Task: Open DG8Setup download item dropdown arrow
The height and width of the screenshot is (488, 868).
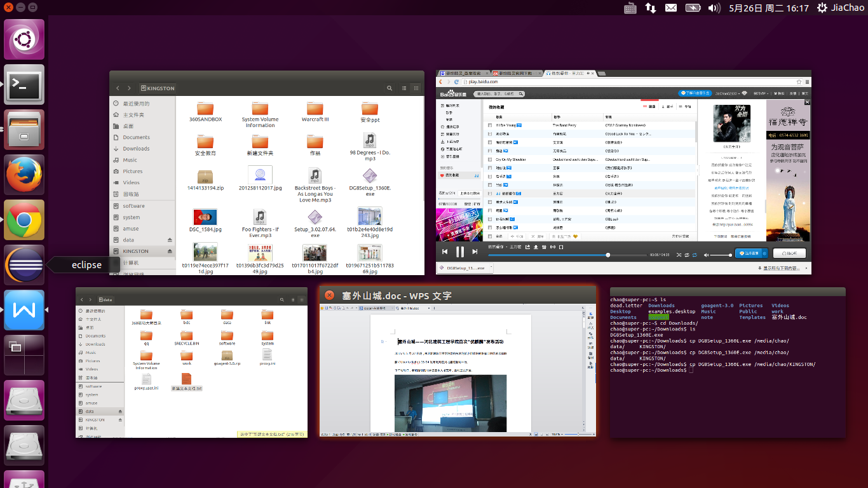Action: point(491,268)
